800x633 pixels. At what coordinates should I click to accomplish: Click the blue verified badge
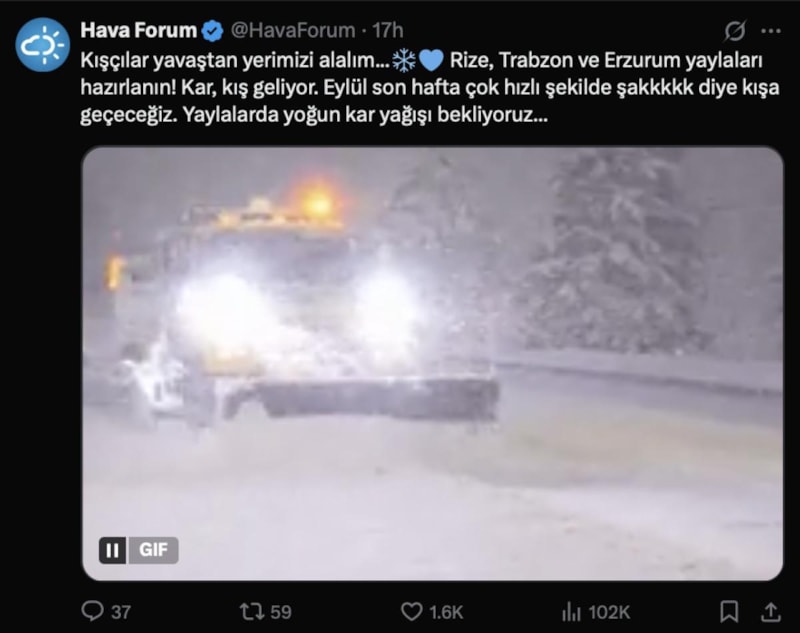coord(212,31)
